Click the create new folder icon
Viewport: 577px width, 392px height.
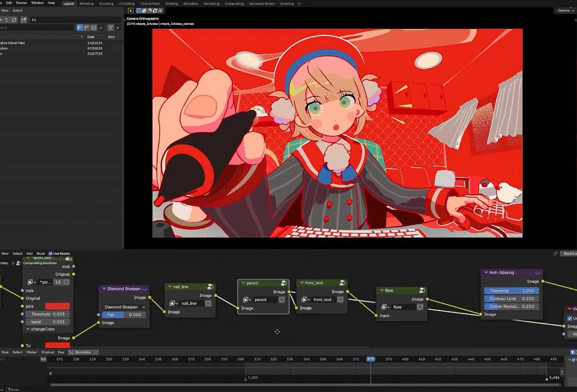coord(24,19)
